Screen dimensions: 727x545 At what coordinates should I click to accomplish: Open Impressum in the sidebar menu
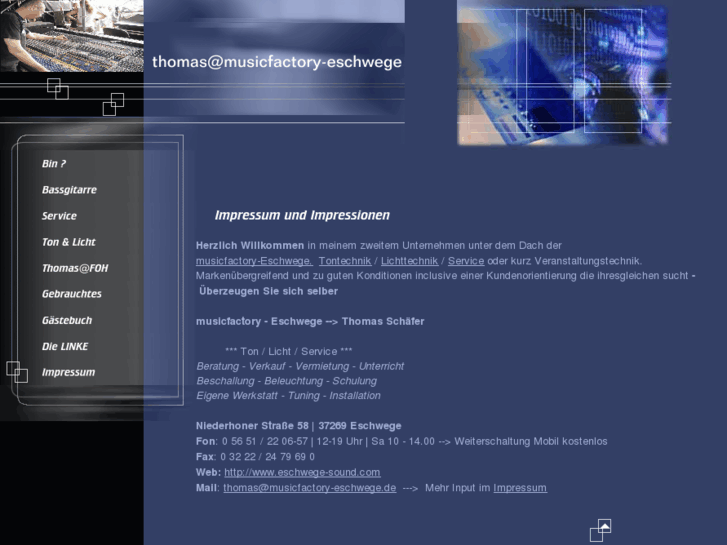68,372
